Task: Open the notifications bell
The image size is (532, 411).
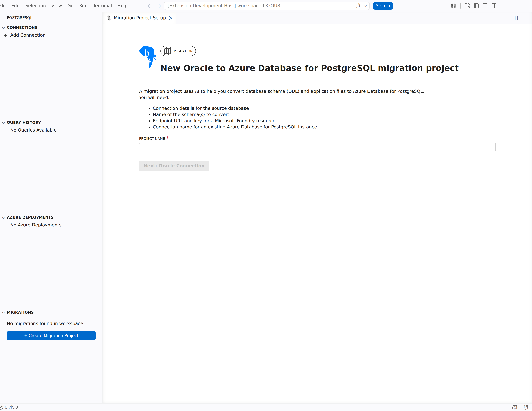Action: coord(526,407)
